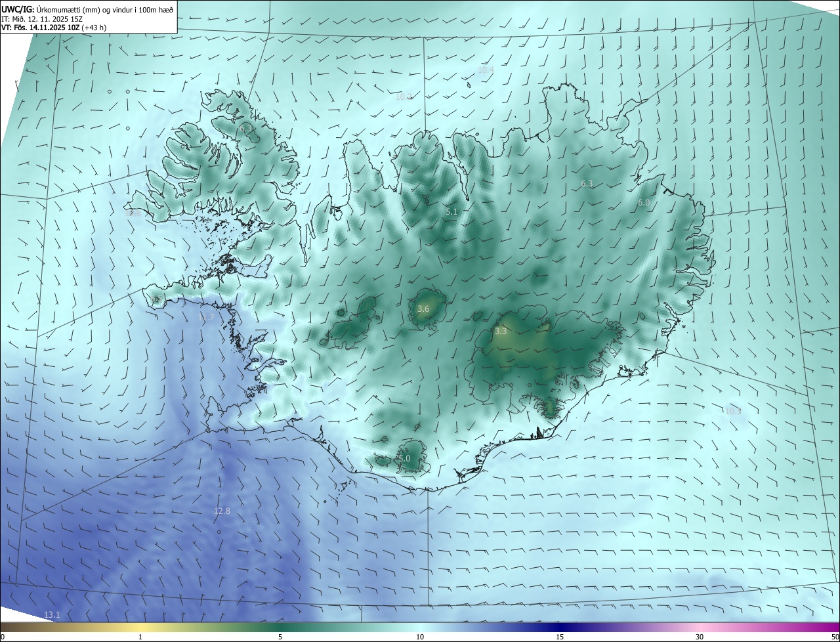Click the 1 tick on the color scale
840x642 pixels.
tap(140, 637)
